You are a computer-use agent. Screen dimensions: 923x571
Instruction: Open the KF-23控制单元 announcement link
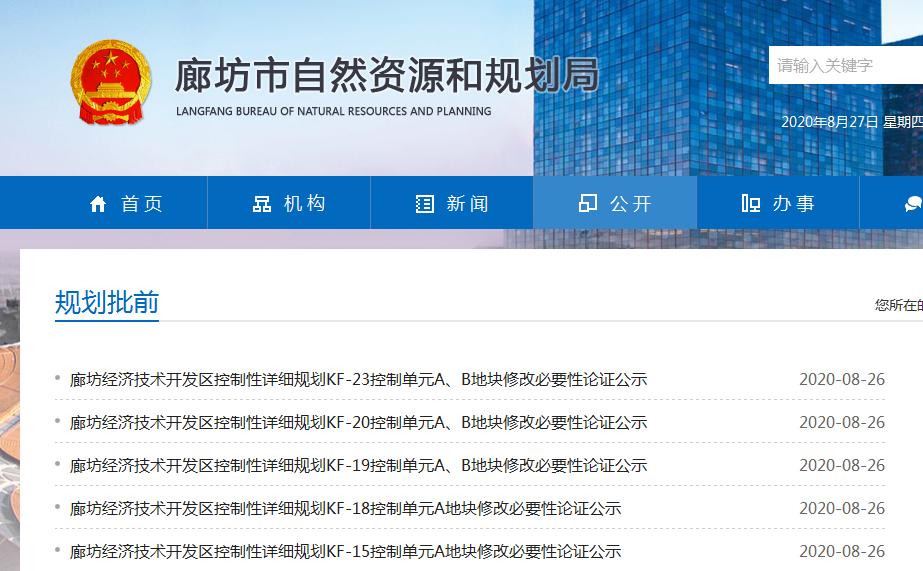358,380
